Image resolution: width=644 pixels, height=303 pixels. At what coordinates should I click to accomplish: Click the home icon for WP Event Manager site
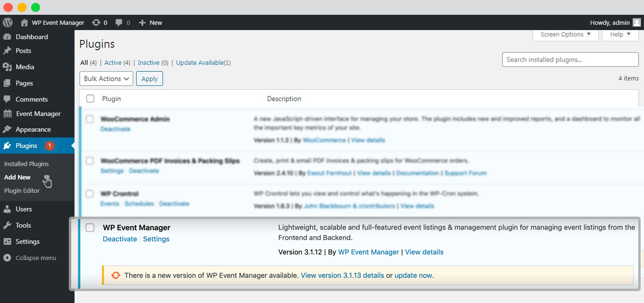click(x=24, y=22)
